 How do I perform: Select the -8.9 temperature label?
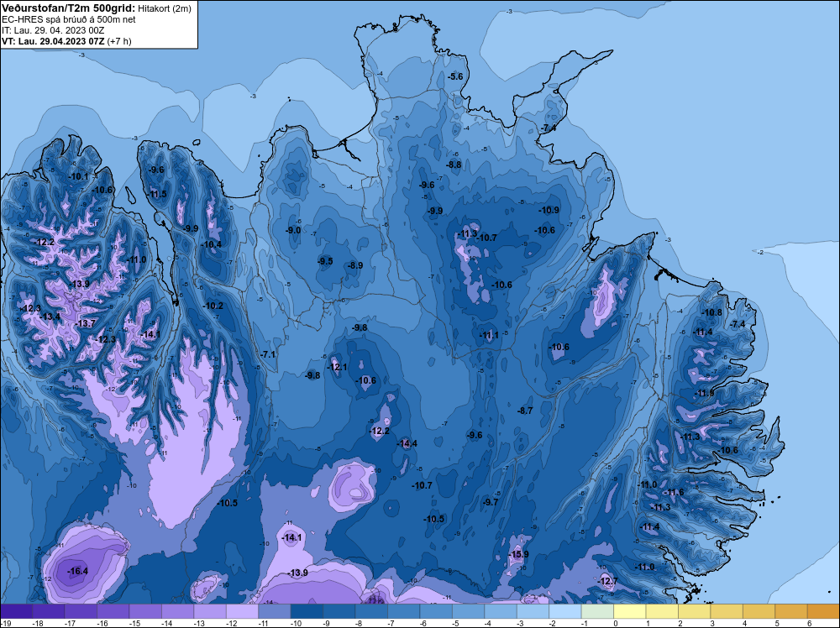pos(355,265)
